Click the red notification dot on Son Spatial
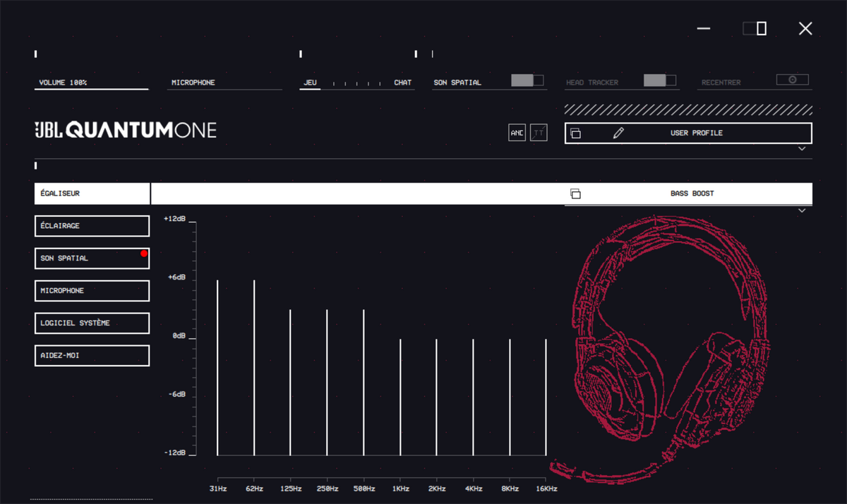 click(144, 253)
